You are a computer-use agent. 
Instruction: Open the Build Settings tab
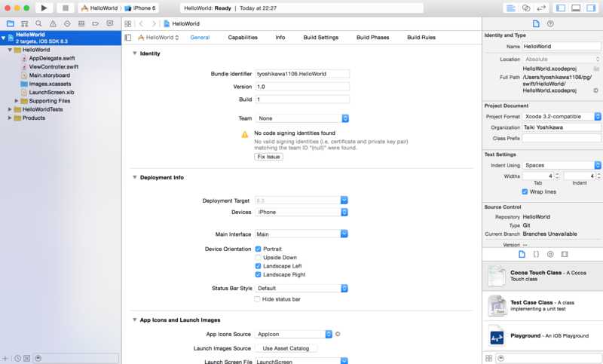321,38
